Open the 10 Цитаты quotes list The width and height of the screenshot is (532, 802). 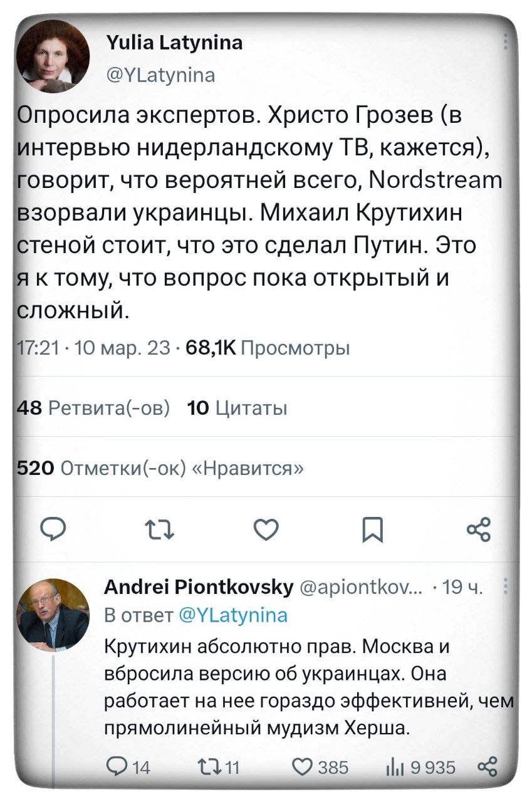[x=237, y=409]
